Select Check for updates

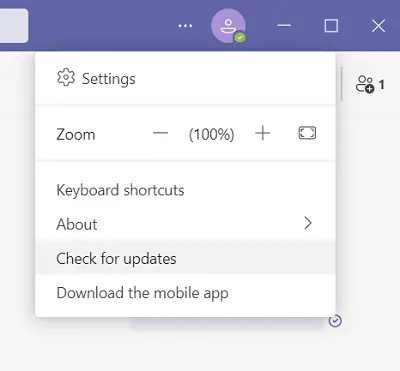185,258
